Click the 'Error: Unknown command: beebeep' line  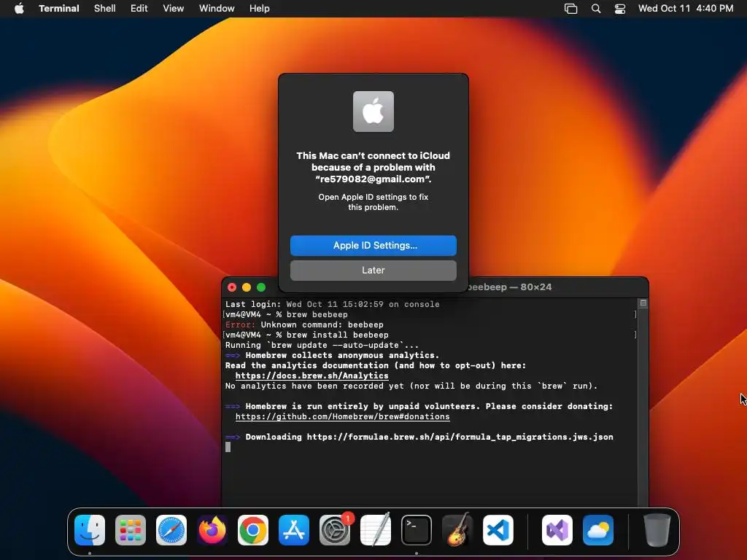tap(304, 324)
